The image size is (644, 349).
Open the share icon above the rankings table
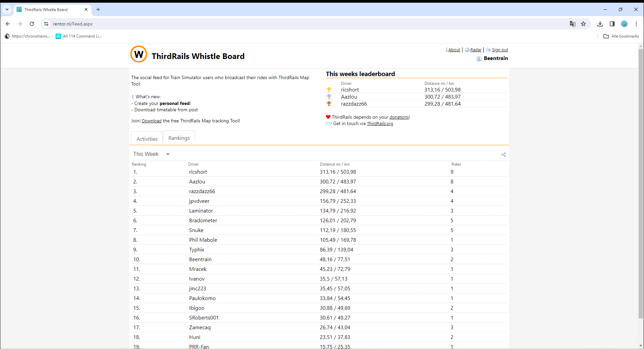pos(503,155)
